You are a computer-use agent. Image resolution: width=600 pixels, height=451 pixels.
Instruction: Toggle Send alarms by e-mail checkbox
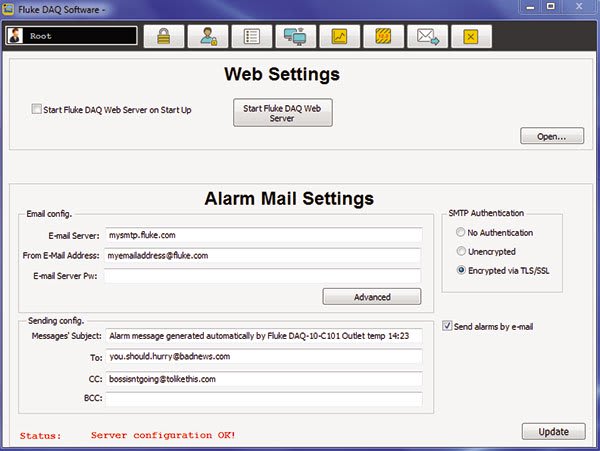[x=447, y=326]
